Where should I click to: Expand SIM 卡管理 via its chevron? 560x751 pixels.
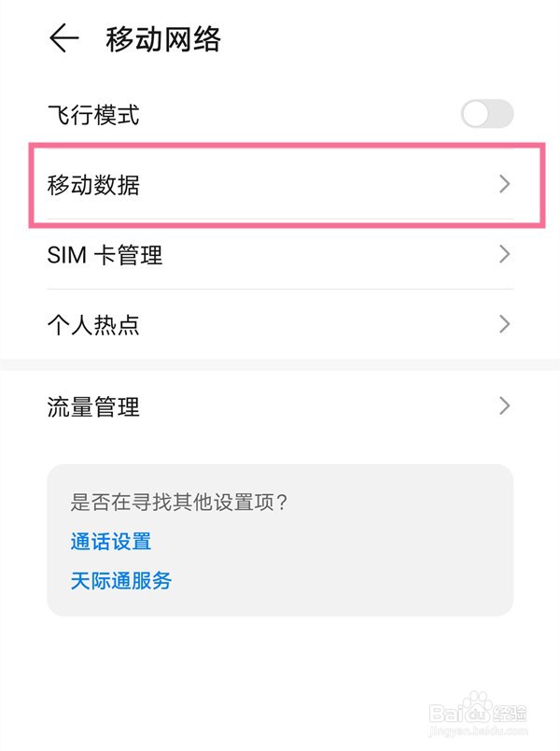click(505, 254)
